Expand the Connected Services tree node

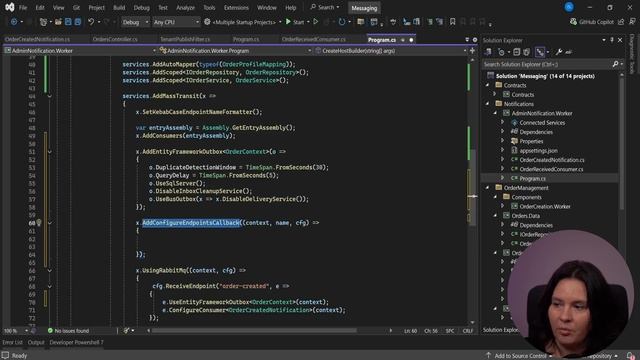point(502,122)
